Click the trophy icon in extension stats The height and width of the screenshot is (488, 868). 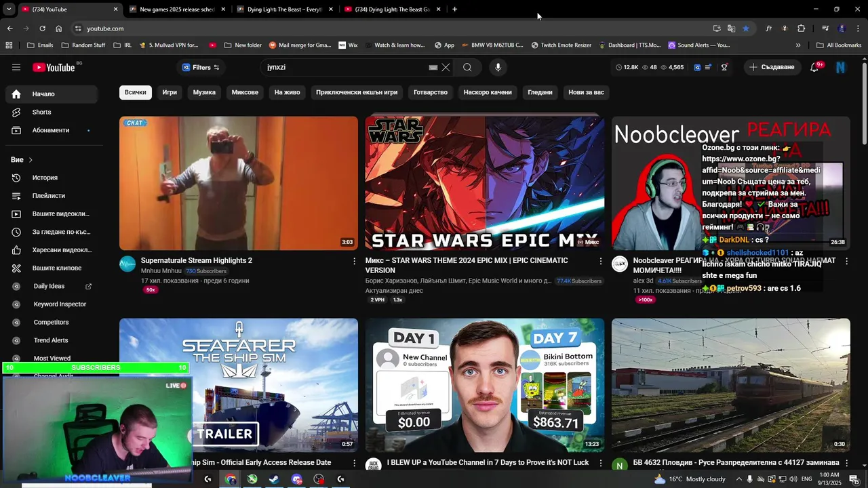coord(724,67)
